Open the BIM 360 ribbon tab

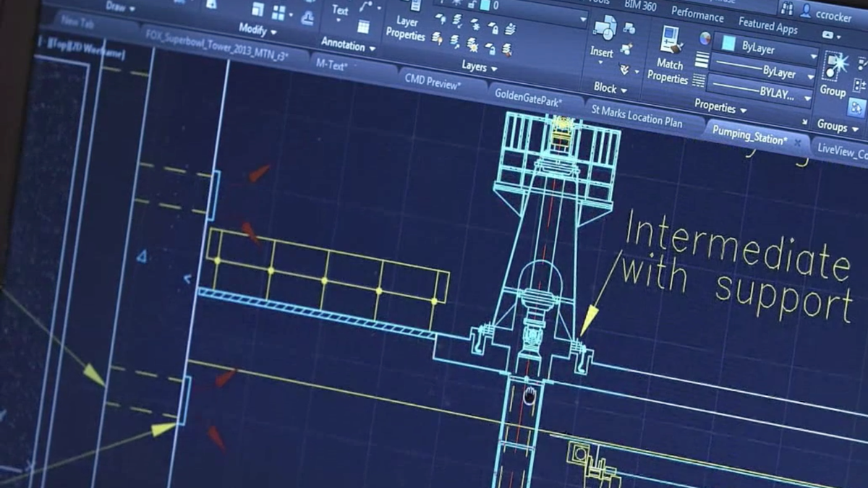pyautogui.click(x=640, y=6)
